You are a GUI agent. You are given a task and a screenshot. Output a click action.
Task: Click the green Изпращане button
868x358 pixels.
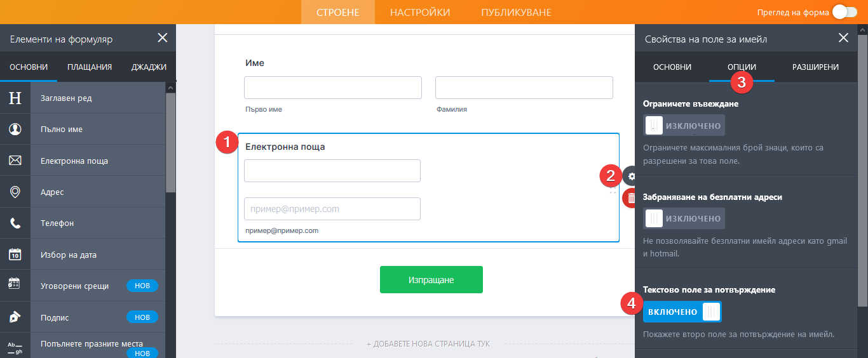(431, 280)
